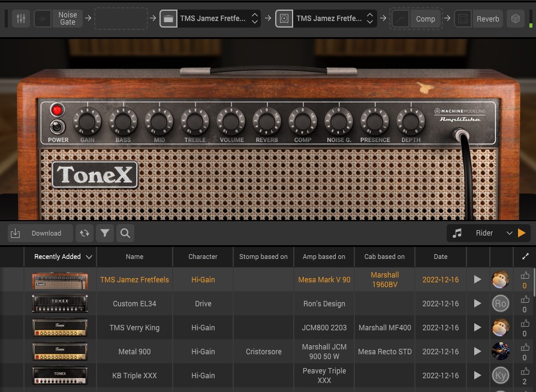Click the TREBLE knob
Viewport: 536px width, 392px height.
195,121
